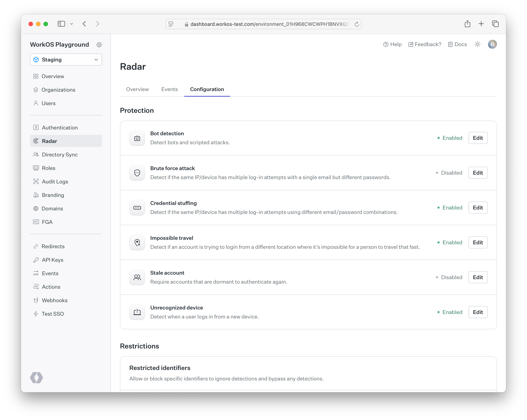Open Users in the sidebar
This screenshot has height=420, width=527.
click(66, 103)
